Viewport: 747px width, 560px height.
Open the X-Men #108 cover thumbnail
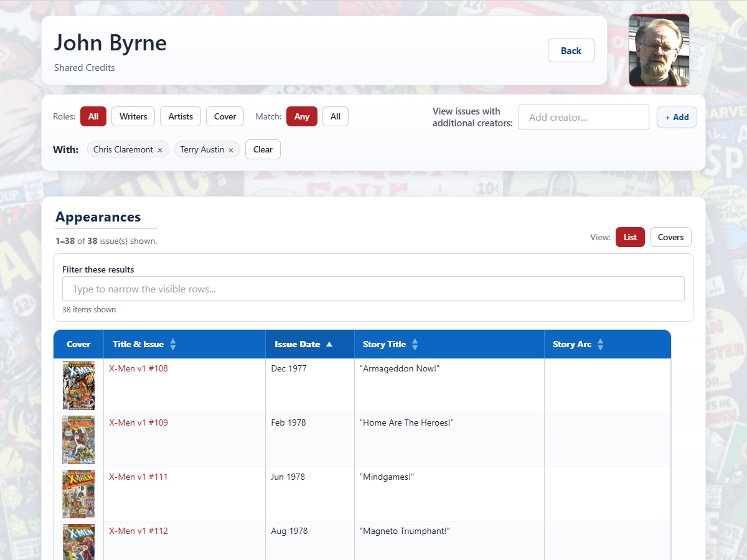click(78, 385)
